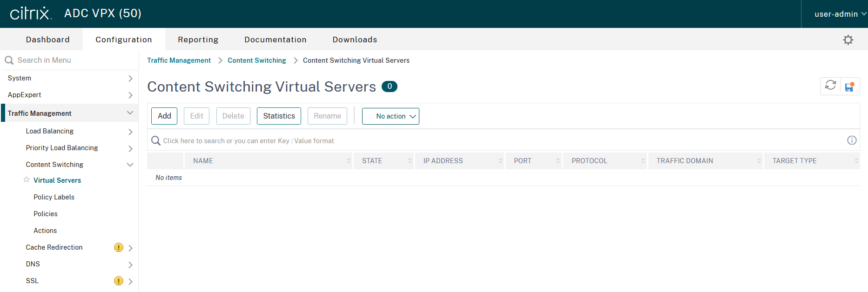This screenshot has width=868, height=292.
Task: Open the No action dropdown
Action: (390, 116)
